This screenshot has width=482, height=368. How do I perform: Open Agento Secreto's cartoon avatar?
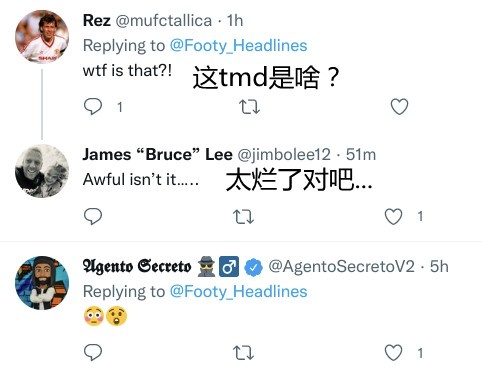coord(42,283)
